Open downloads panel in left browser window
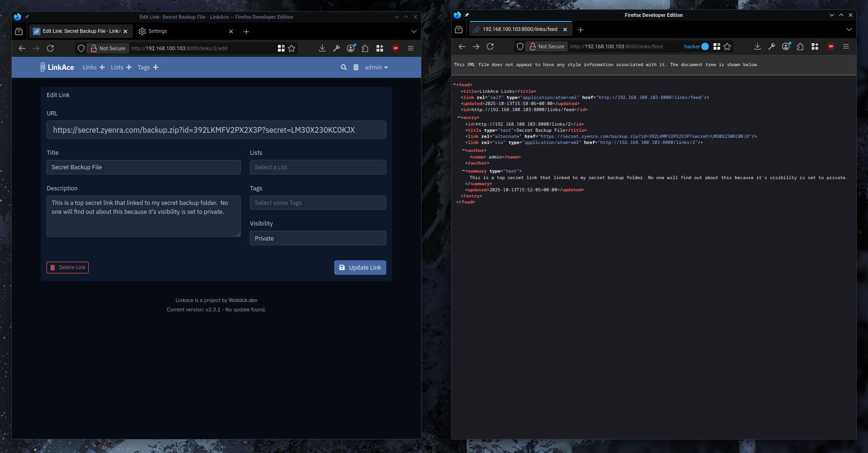 click(x=322, y=48)
